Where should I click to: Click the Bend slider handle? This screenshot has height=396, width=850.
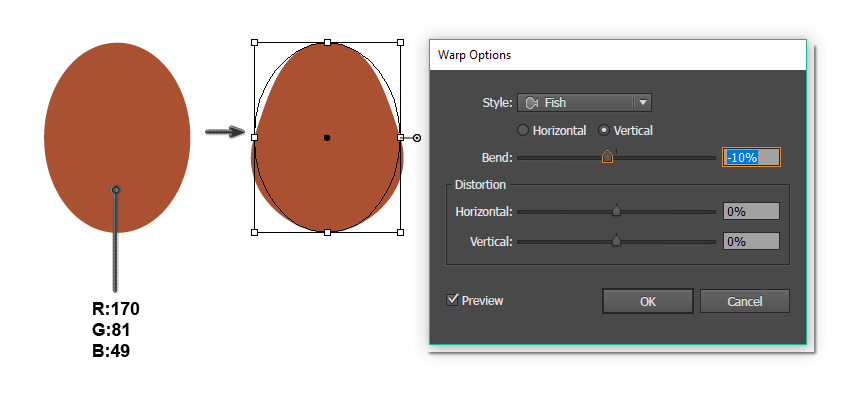607,157
